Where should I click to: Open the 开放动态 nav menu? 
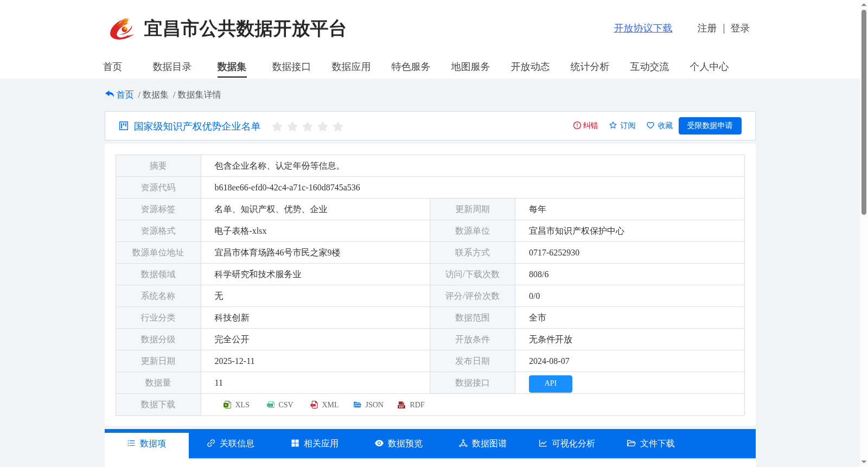530,67
